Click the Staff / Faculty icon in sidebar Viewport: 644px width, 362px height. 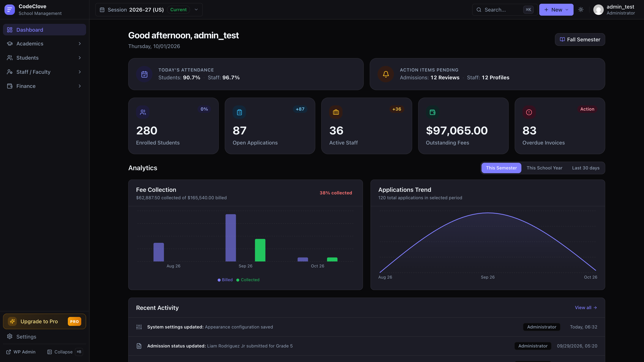tap(10, 72)
